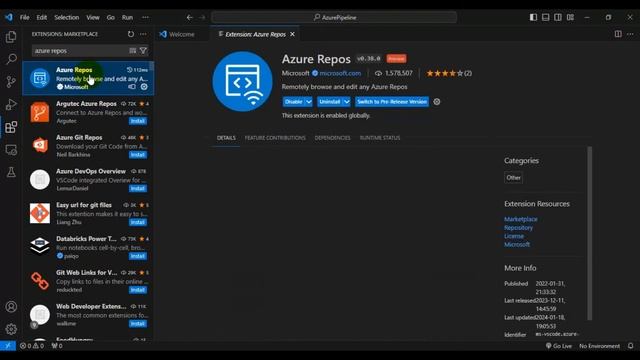Toggle the bottom panel layout icon
The height and width of the screenshot is (360, 640).
point(545,17)
